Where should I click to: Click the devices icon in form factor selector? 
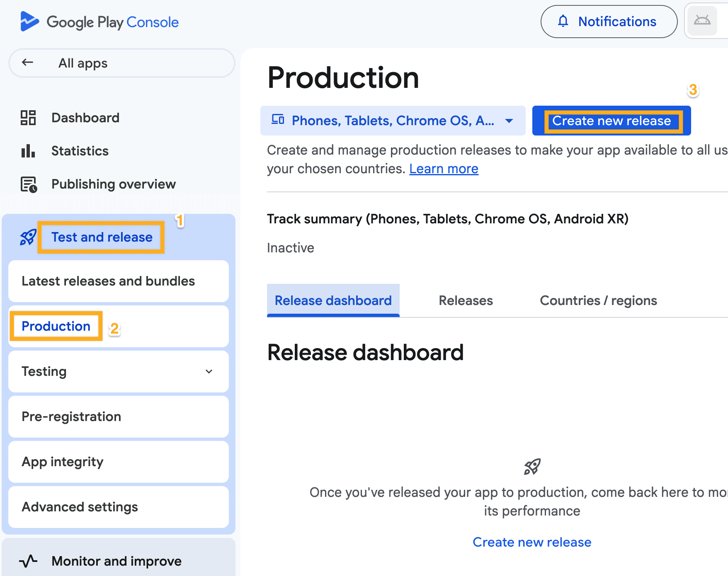coord(278,120)
